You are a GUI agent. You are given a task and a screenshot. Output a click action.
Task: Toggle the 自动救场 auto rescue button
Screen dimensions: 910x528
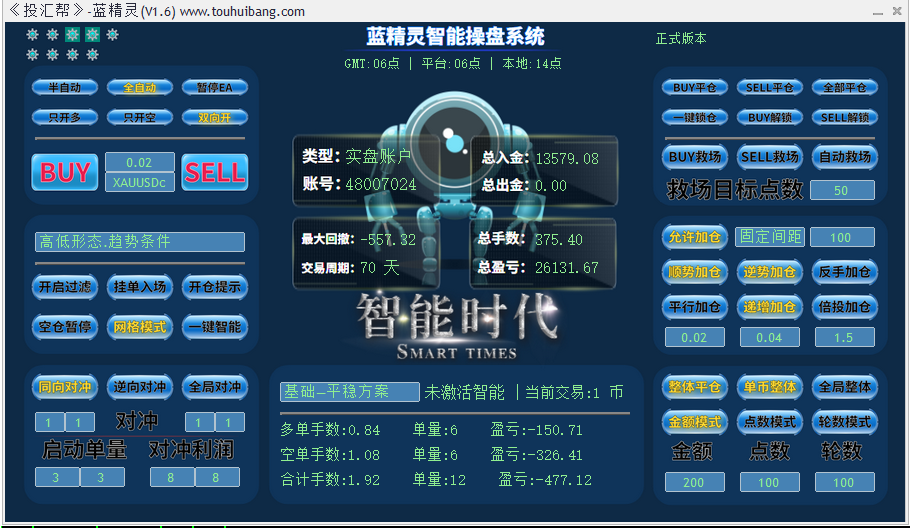point(844,157)
